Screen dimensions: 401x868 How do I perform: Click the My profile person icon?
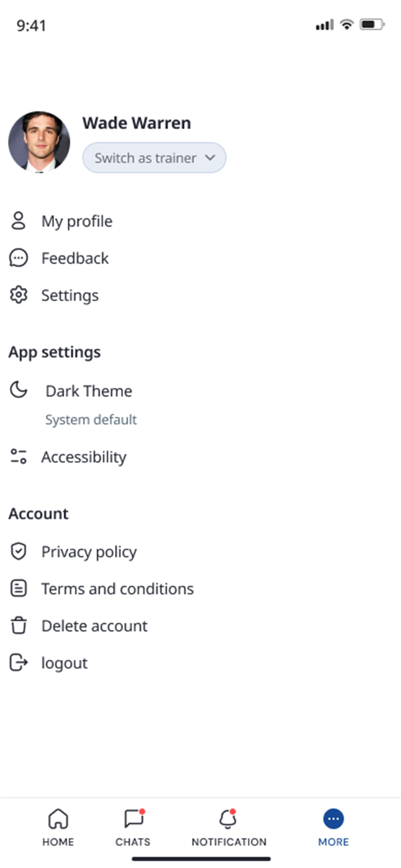point(18,220)
